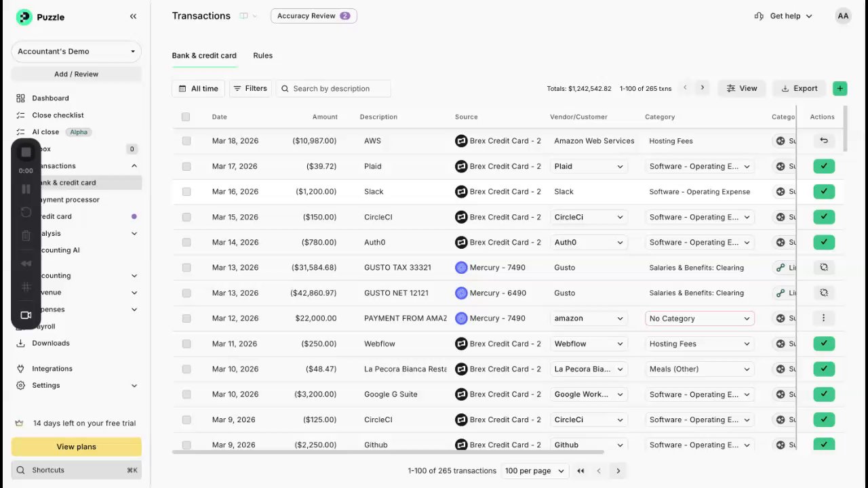
Task: Open Close checklist in sidebar
Action: 58,115
